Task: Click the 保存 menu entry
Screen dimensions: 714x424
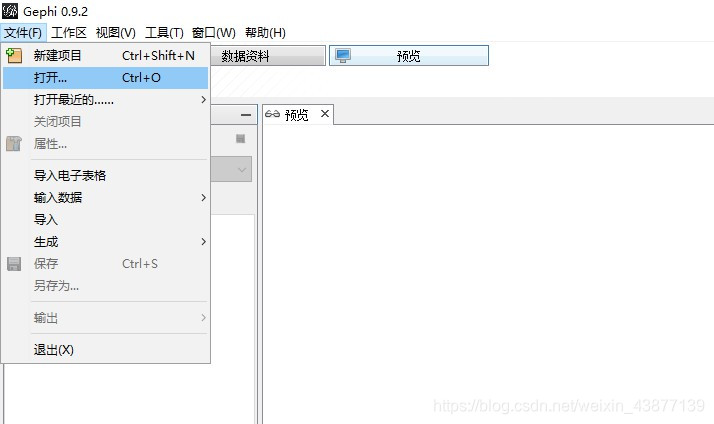Action: pos(106,264)
